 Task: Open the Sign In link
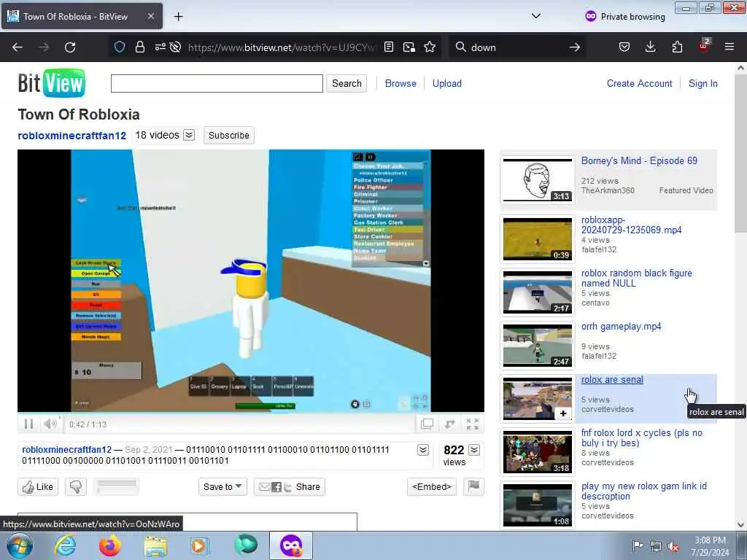pyautogui.click(x=703, y=83)
